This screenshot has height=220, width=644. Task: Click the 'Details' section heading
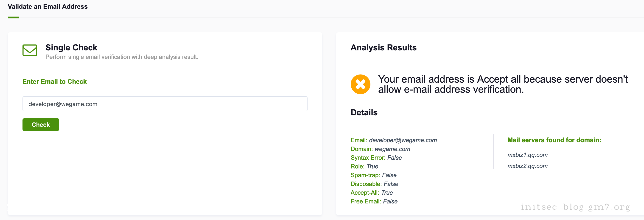(x=364, y=112)
